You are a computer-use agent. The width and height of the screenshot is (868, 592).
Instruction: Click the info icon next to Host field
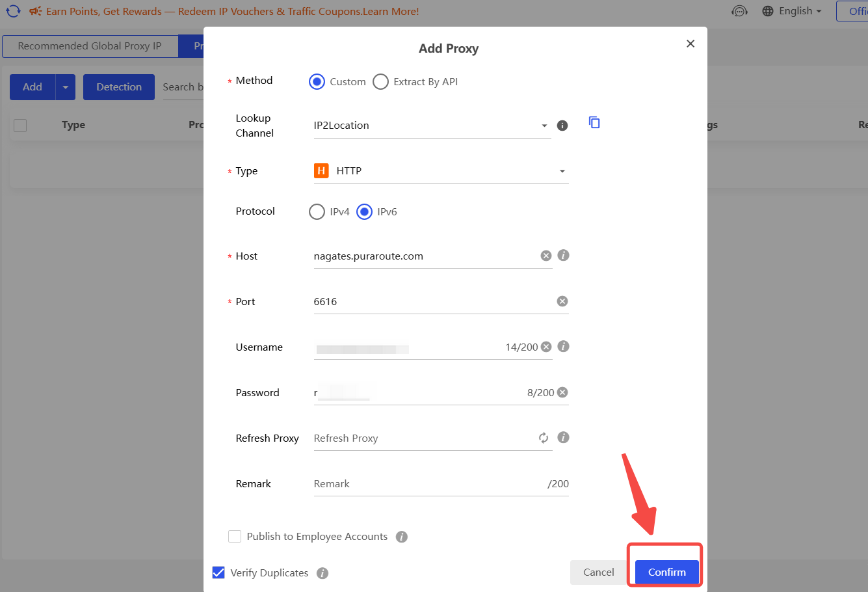pyautogui.click(x=564, y=255)
